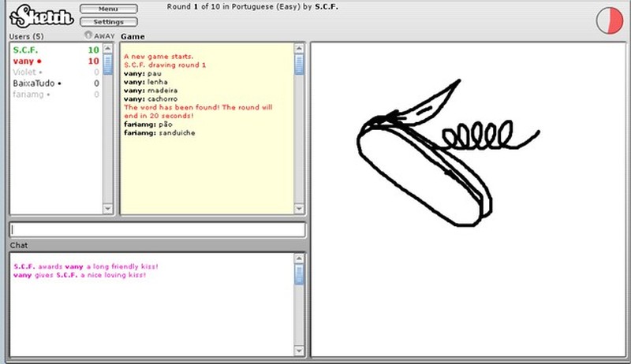
Task: Click users list scroll down arrow
Action: 108,209
